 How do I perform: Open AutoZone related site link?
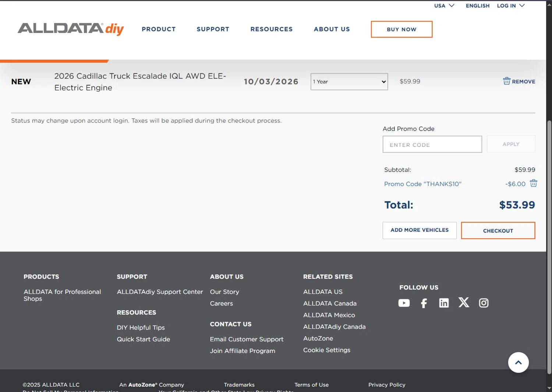[x=318, y=338]
